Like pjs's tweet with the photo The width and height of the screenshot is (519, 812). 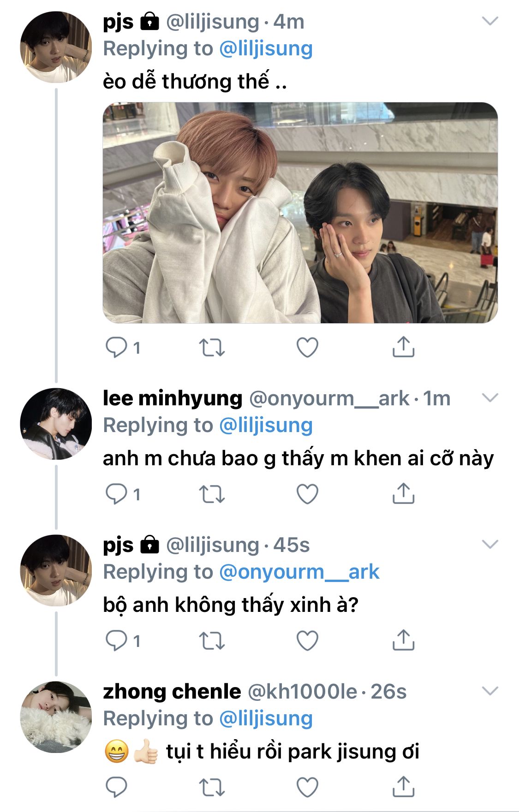(307, 348)
